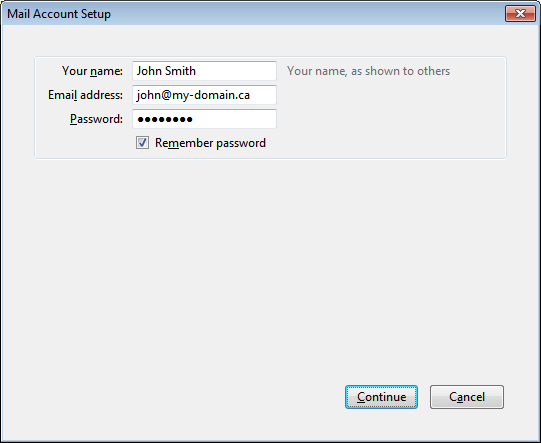Click the "Email address:" field label

click(85, 95)
